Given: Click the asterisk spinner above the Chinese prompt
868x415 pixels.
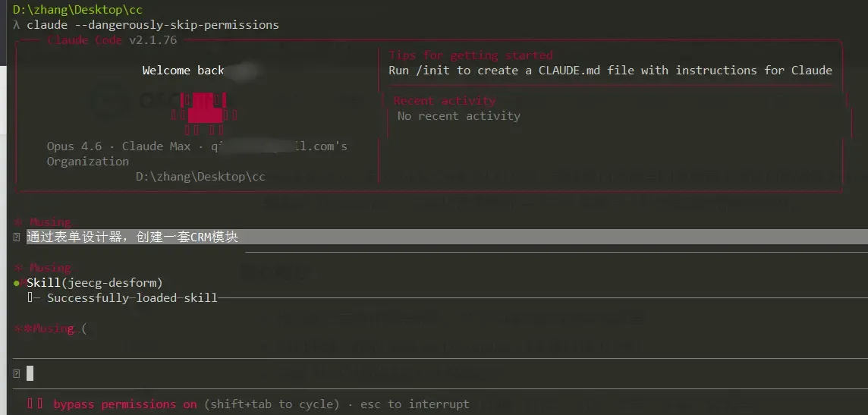Looking at the screenshot, I should pos(17,222).
